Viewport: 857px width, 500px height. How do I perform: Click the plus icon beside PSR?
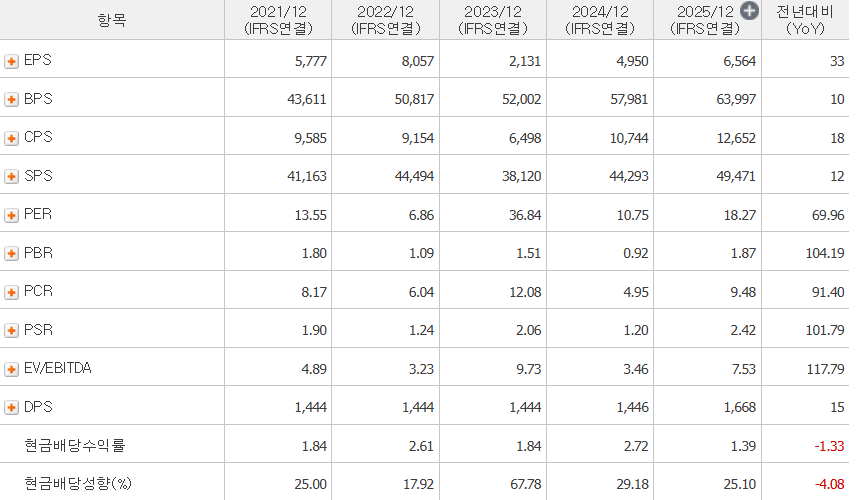(x=12, y=331)
